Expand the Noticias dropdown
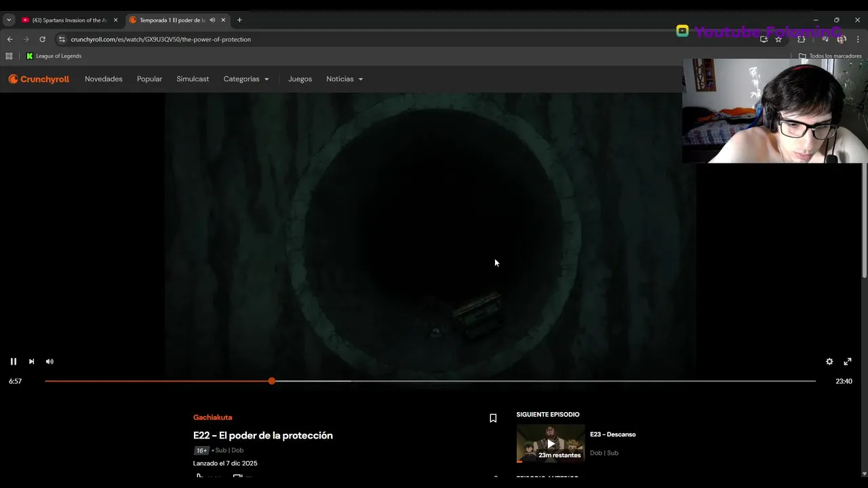This screenshot has width=868, height=488. point(344,79)
